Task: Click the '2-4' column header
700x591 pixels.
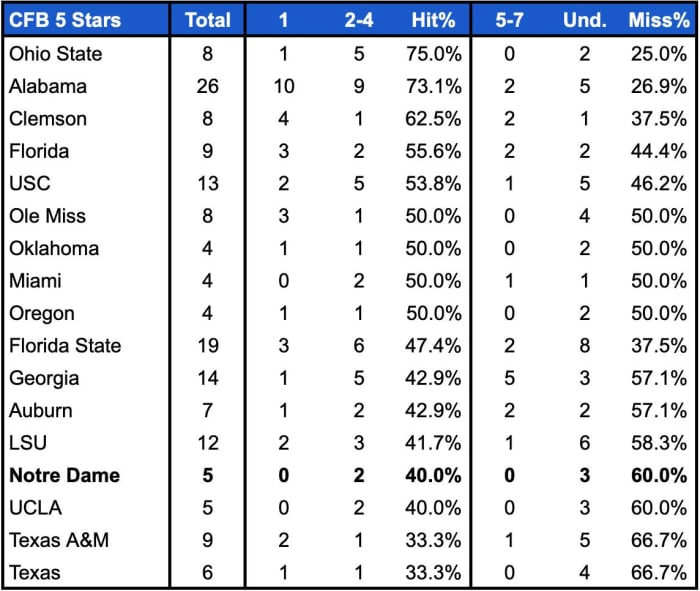Action: coord(358,19)
